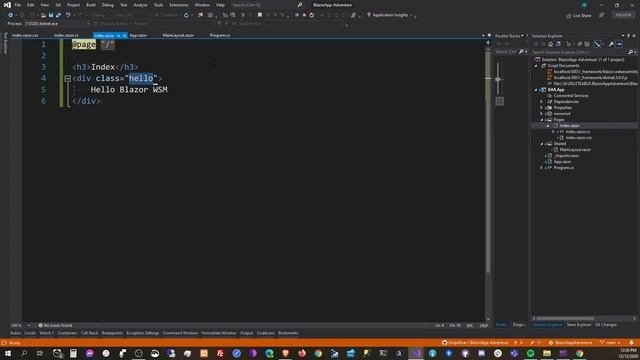Viewport: 640px width, 360px height.
Task: Switch to the Git Changes tab
Action: point(606,325)
